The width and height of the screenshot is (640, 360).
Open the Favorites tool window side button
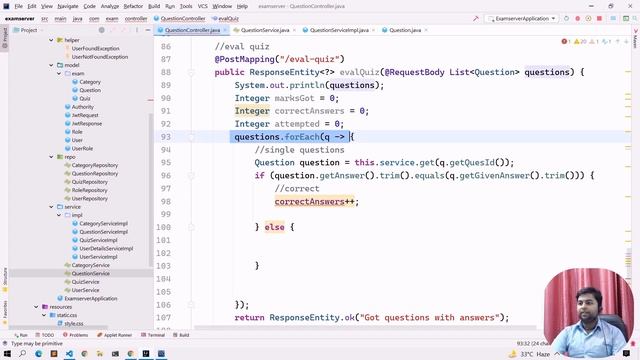pos(5,312)
